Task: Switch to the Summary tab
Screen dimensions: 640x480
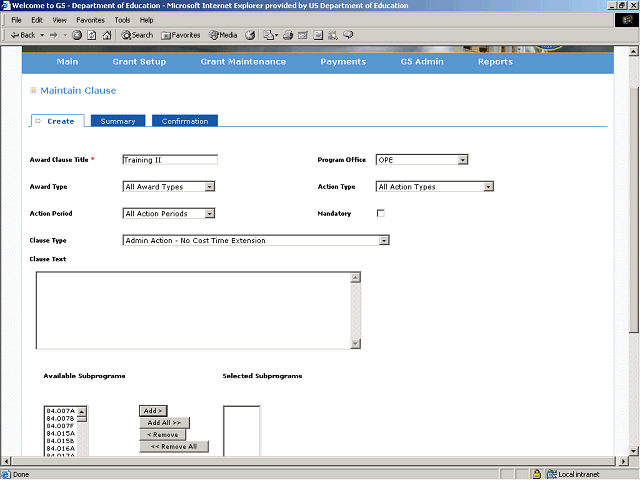Action: coord(118,121)
